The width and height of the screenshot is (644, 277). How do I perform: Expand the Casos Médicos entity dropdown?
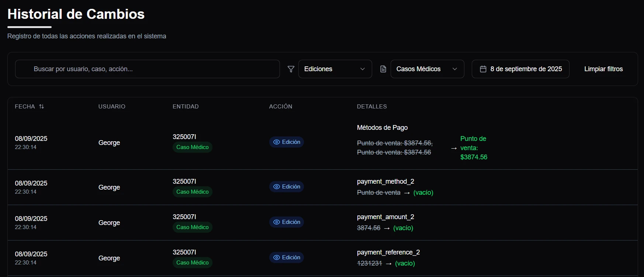(x=427, y=69)
